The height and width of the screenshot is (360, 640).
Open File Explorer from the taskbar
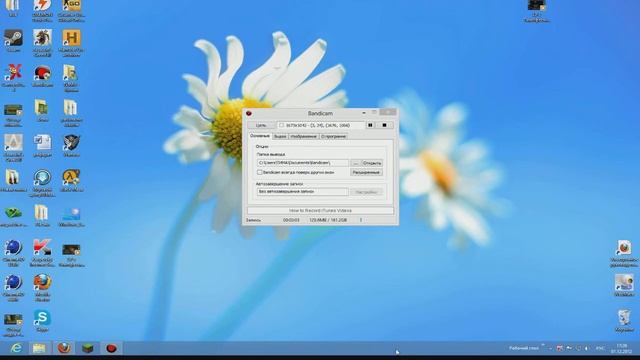tap(39, 348)
